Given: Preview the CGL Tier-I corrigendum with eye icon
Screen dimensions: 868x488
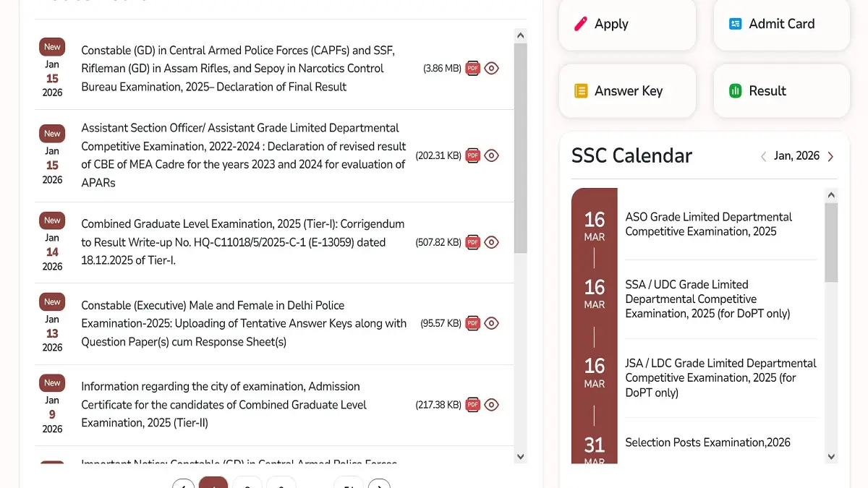Looking at the screenshot, I should (492, 242).
